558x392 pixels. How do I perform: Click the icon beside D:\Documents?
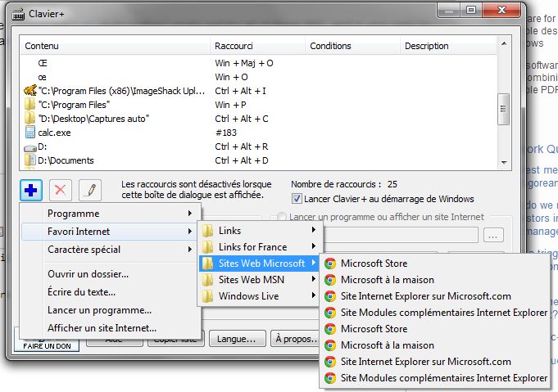[30, 160]
